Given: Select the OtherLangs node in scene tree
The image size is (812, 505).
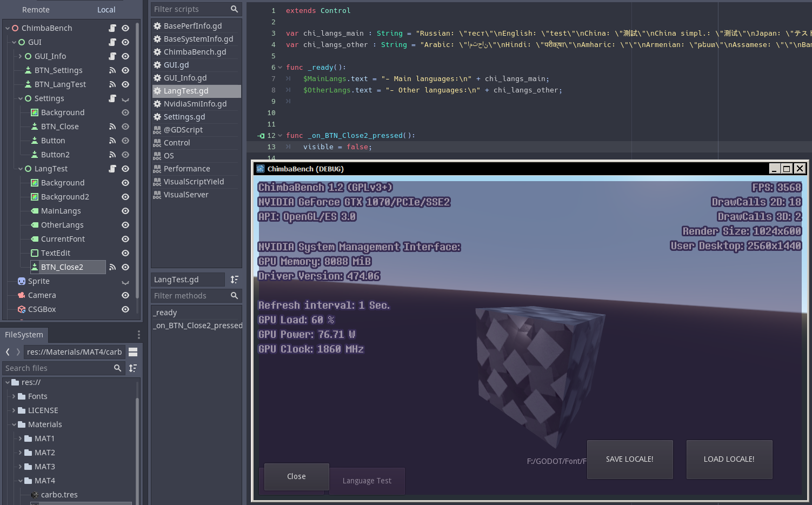Looking at the screenshot, I should (x=62, y=225).
